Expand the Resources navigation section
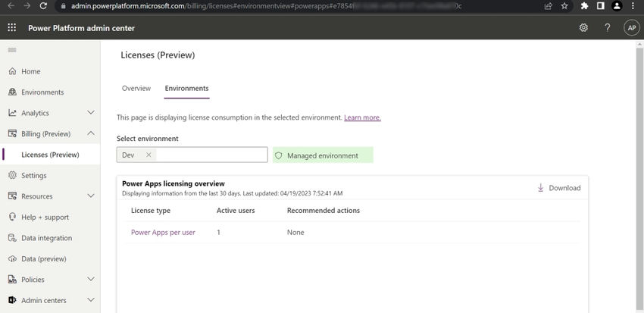 pos(91,196)
